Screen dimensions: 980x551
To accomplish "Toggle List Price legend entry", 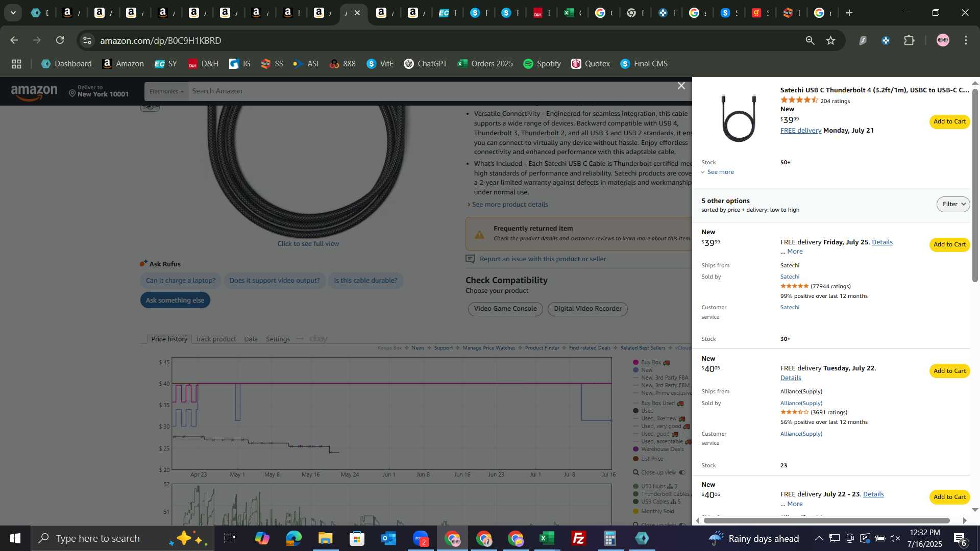I will point(648,459).
